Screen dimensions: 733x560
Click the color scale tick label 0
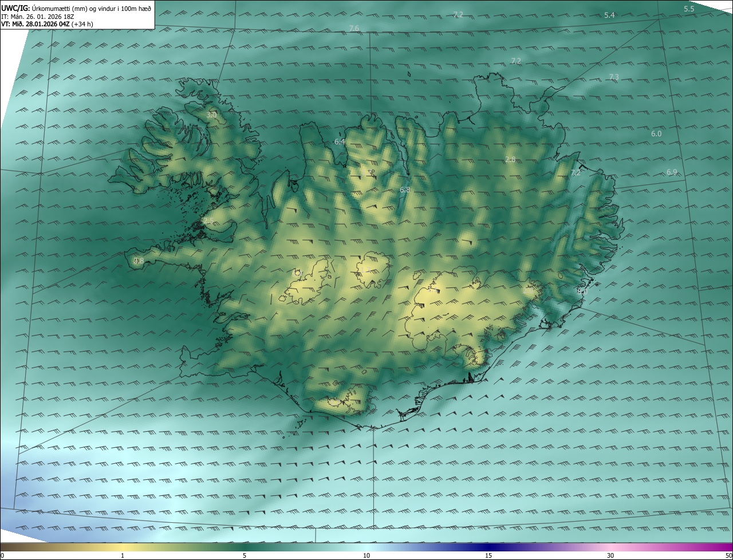tap(2, 555)
